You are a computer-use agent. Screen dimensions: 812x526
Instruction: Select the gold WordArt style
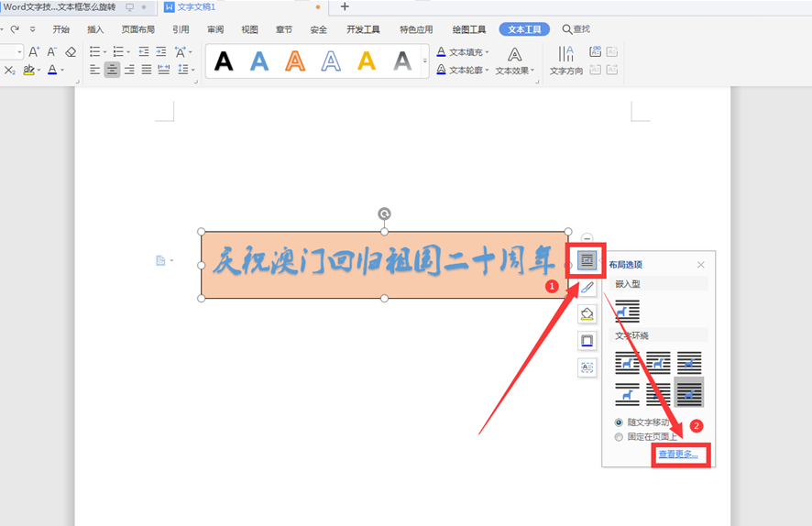(367, 61)
